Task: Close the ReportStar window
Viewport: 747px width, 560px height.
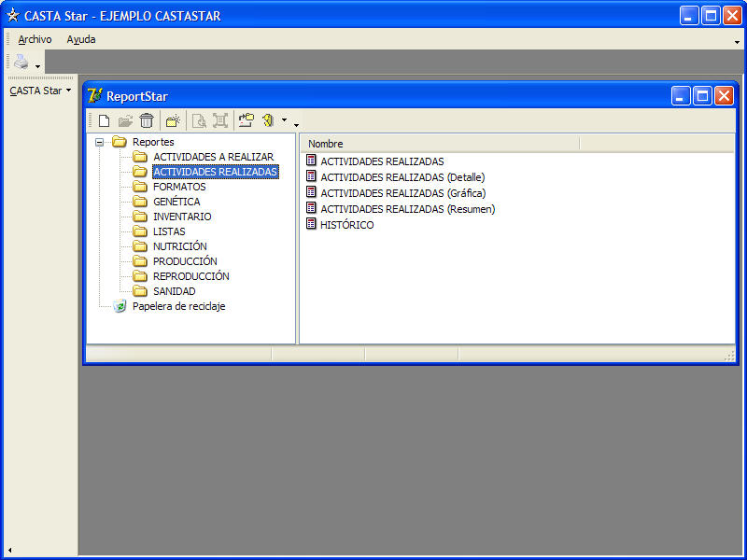Action: tap(725, 96)
